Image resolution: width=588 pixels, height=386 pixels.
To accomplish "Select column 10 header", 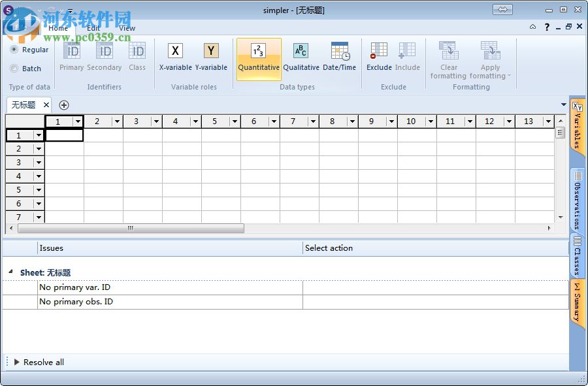I will (x=412, y=121).
